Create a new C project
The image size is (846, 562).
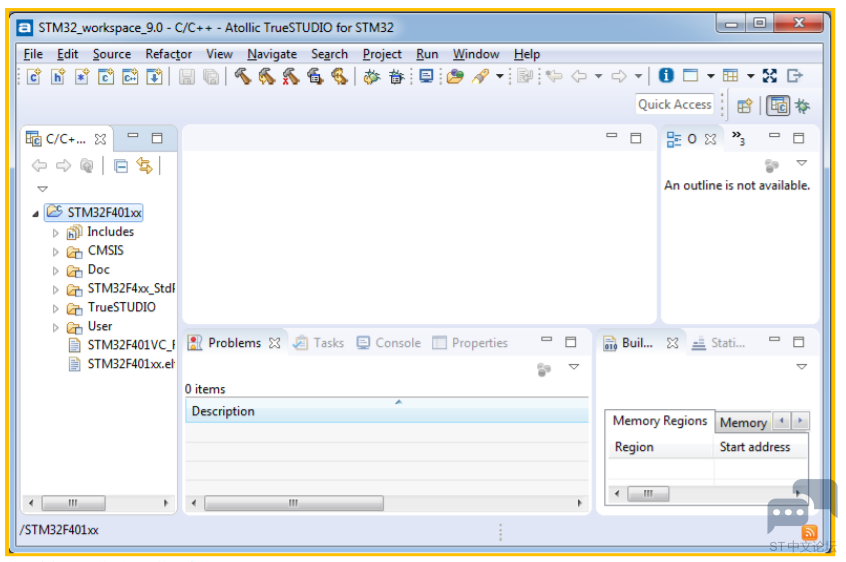[x=106, y=77]
